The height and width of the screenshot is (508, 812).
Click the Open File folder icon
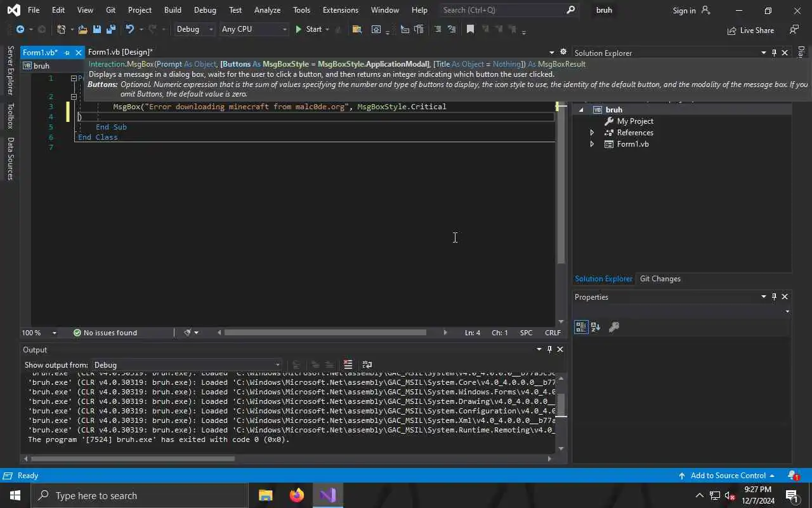[x=82, y=29]
